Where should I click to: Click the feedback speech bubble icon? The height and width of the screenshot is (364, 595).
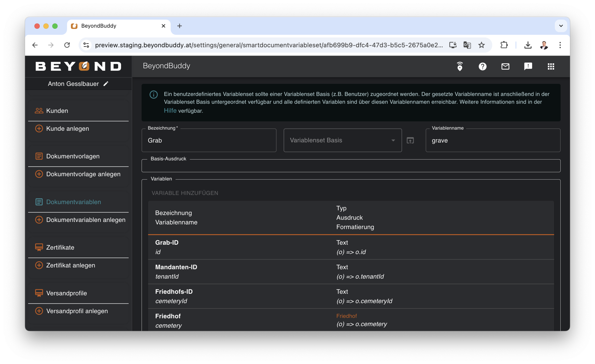528,66
